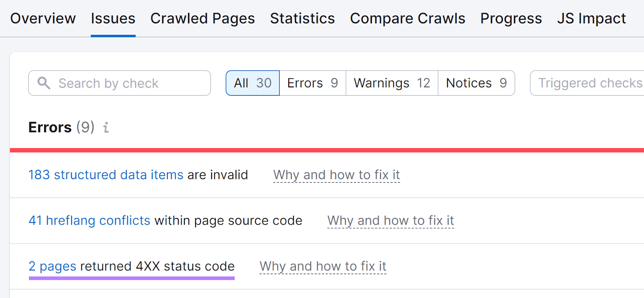
Task: Open the JS Impact tab
Action: [591, 19]
